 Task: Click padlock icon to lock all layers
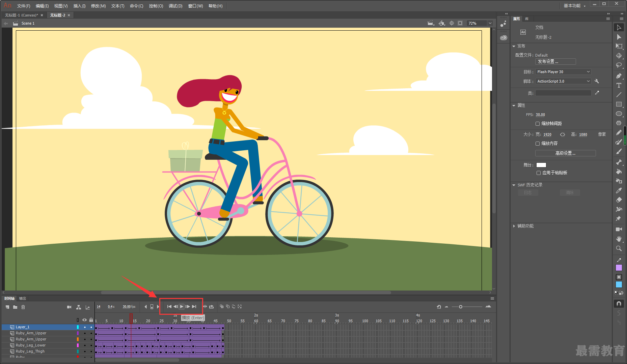[x=91, y=320]
